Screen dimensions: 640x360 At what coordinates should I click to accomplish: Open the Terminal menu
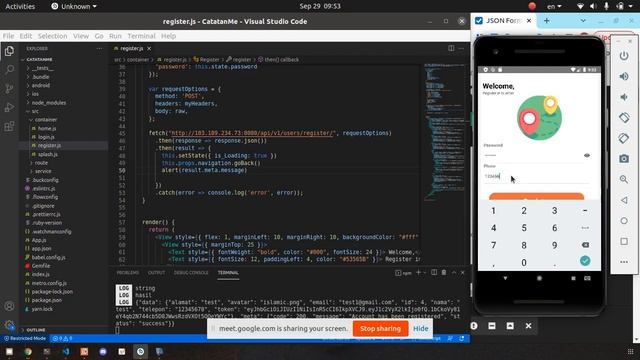(141, 36)
